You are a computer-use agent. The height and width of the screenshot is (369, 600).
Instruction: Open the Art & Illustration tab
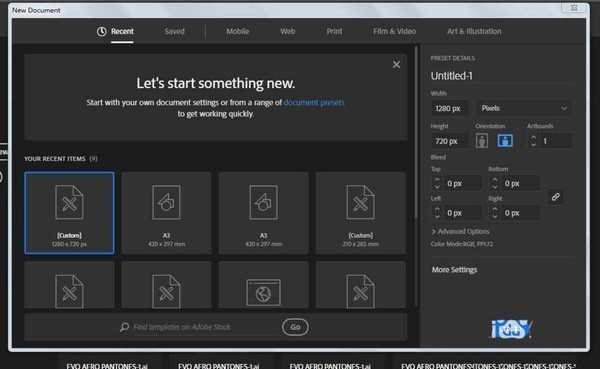[x=474, y=31]
